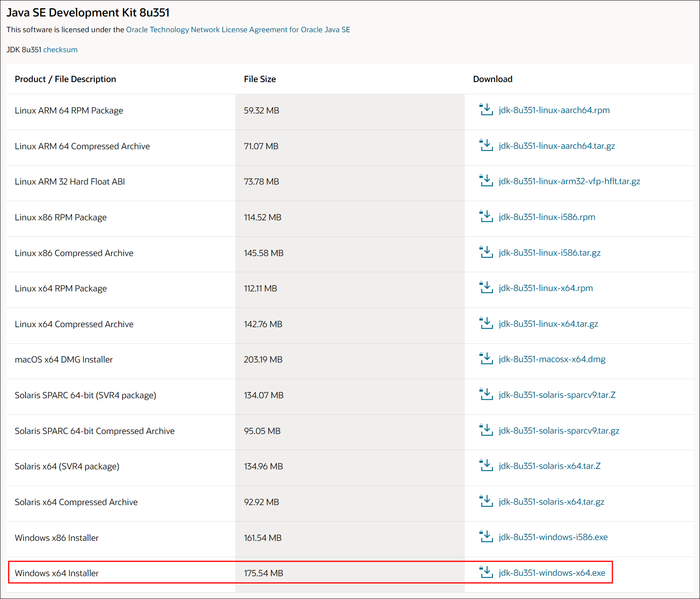Download jdk-8u351-linux-i586.tar.gz link

pos(549,253)
